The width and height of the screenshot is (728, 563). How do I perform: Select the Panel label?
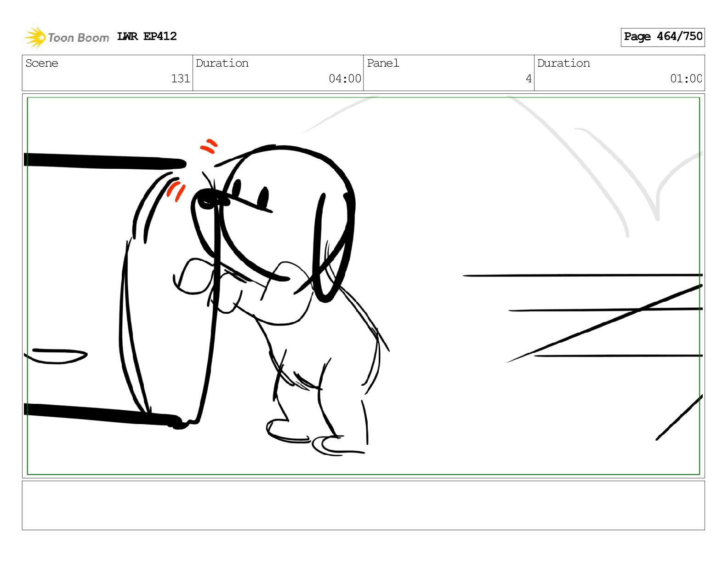click(383, 63)
